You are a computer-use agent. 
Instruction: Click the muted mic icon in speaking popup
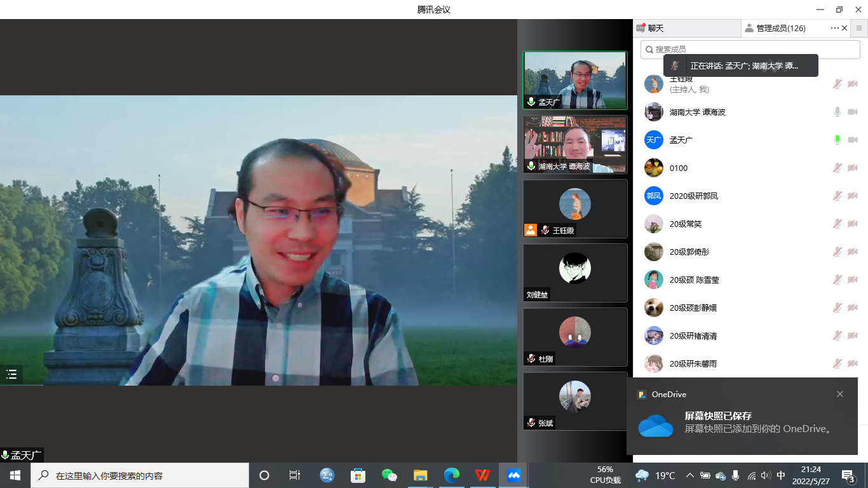(675, 65)
